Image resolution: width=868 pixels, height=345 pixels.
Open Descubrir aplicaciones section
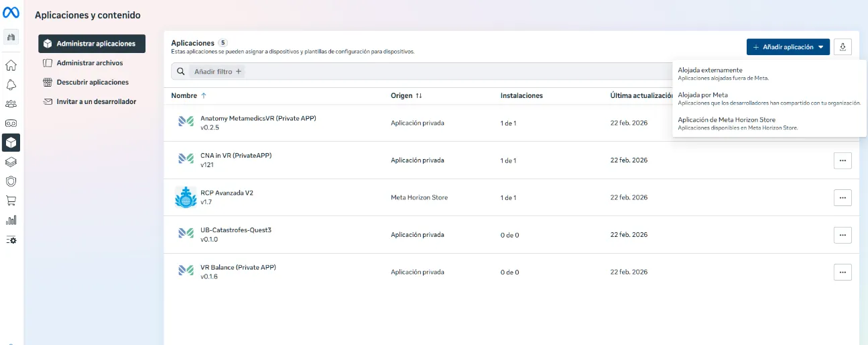[92, 82]
